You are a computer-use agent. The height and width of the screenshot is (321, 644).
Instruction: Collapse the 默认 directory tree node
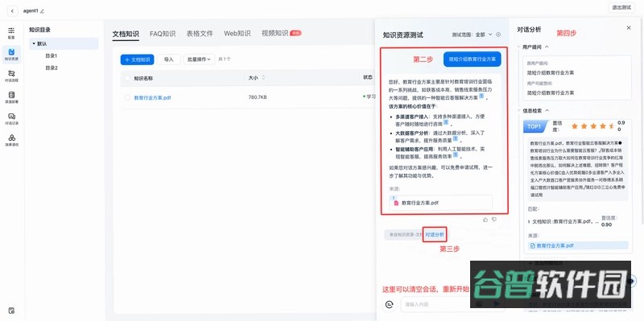[34, 43]
